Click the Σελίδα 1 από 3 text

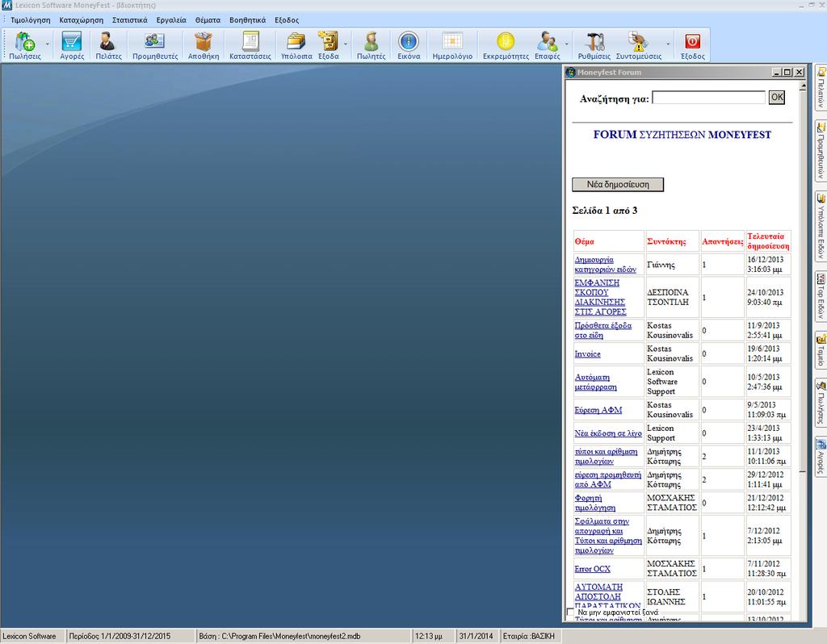tap(604, 211)
